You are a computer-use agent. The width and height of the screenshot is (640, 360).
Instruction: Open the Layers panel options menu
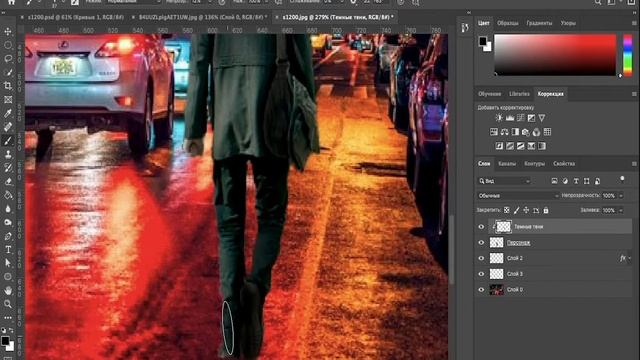pos(634,164)
